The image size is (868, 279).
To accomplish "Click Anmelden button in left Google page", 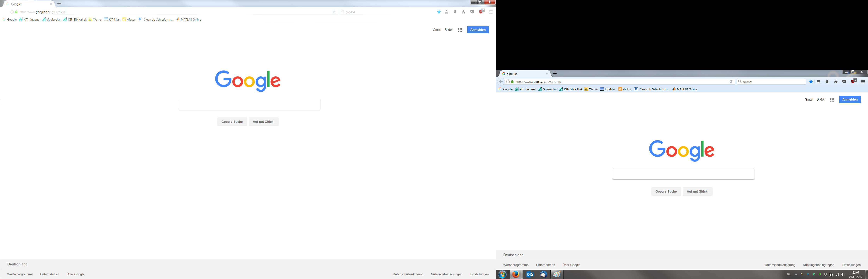I will [478, 30].
